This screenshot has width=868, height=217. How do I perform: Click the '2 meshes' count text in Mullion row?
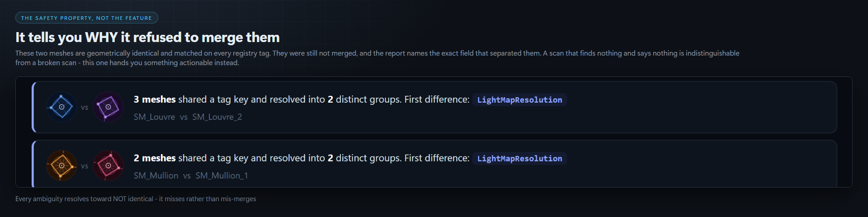tap(155, 158)
